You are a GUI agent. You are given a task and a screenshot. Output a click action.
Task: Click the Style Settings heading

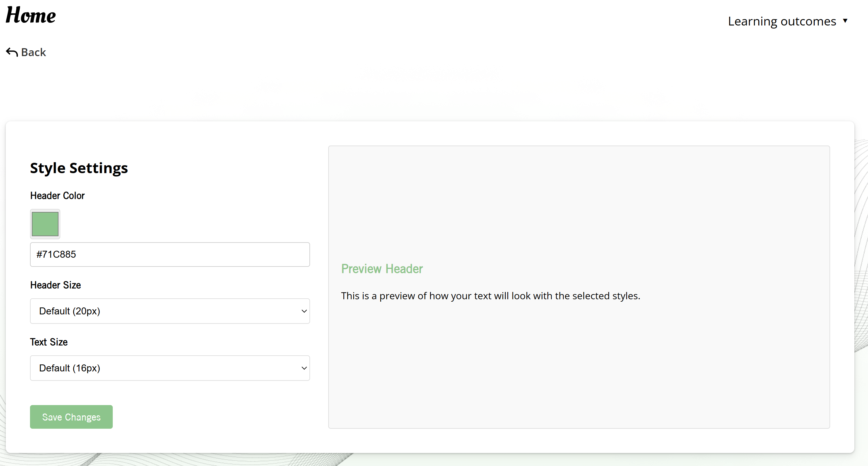79,168
